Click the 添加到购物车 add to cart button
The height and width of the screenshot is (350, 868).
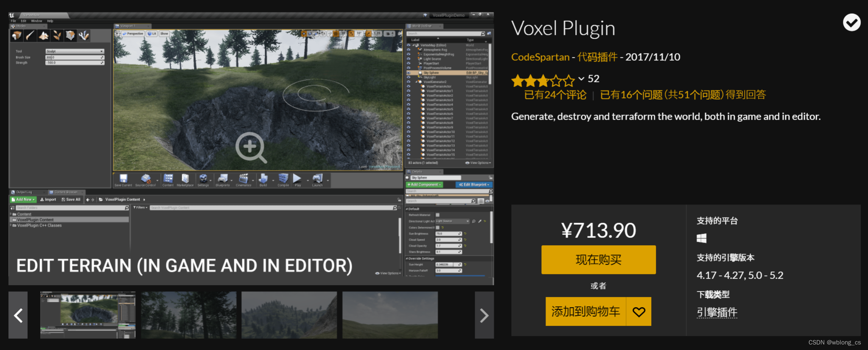click(x=585, y=312)
